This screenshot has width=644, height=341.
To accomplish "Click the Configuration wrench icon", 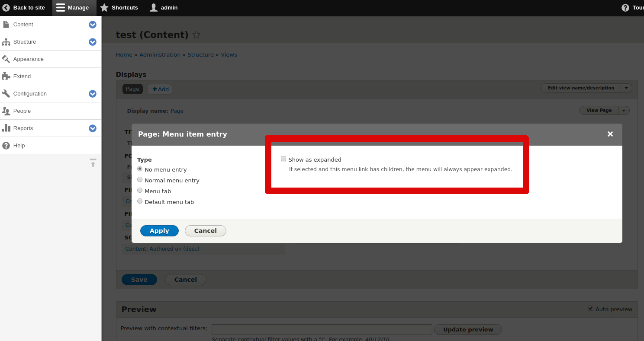I will click(x=6, y=93).
